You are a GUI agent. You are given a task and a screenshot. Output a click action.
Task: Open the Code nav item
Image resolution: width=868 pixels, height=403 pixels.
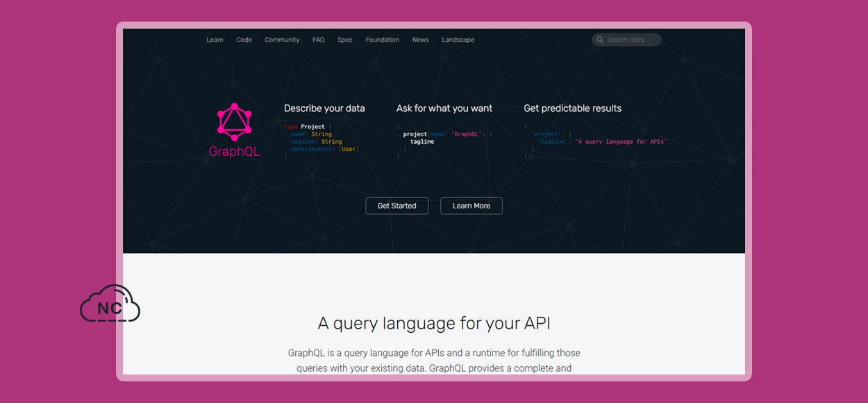(x=244, y=40)
